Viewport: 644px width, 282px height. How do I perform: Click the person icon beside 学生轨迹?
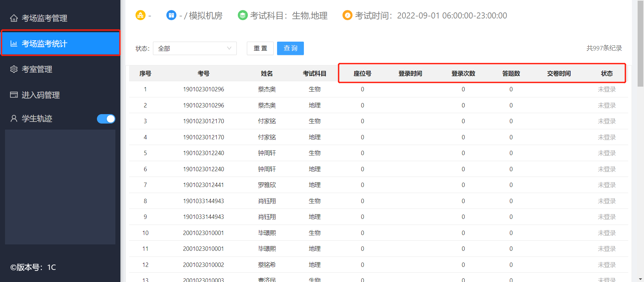point(14,119)
